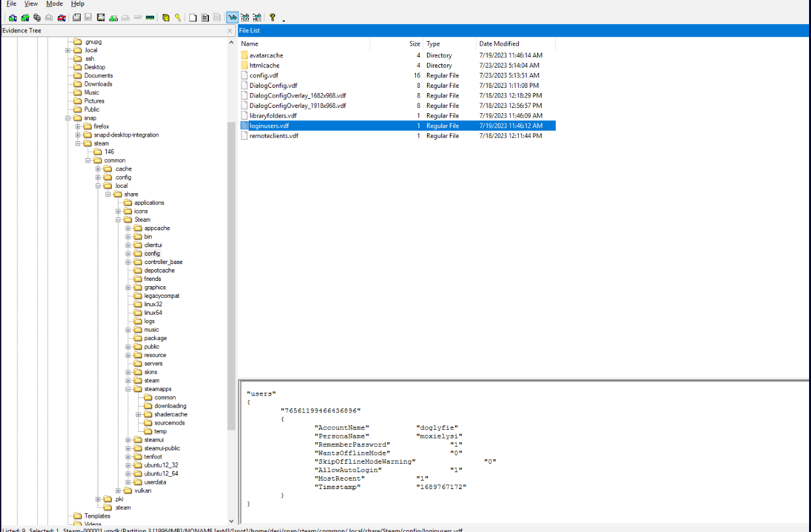Screen dimensions: 811x532
Task: Select DialogConfigOverlay_1682x968.vdf file
Action: pyautogui.click(x=297, y=96)
